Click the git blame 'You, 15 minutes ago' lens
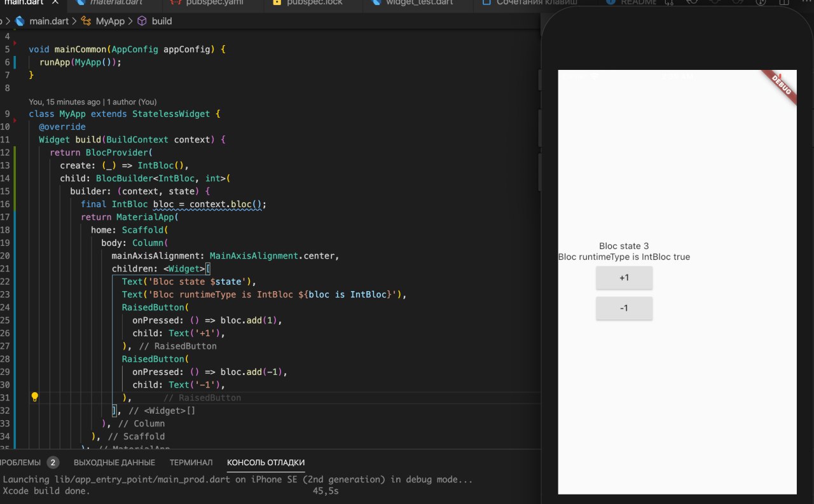The width and height of the screenshot is (814, 504). 93,102
